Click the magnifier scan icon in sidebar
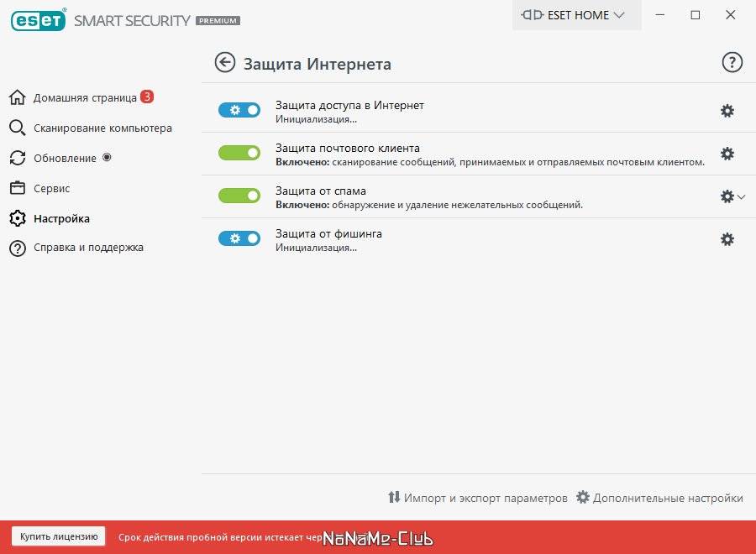Viewport: 756px width, 554px height. pos(18,128)
